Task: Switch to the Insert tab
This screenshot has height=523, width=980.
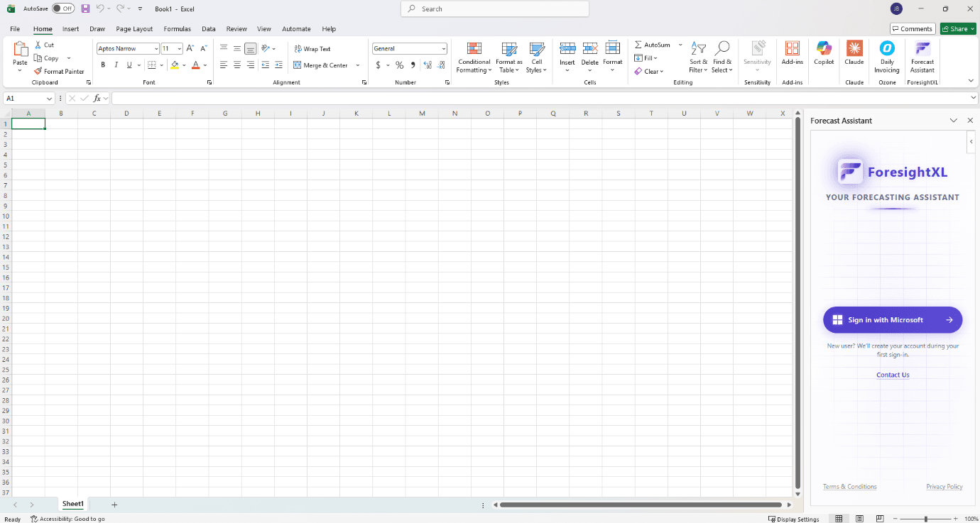Action: (x=70, y=29)
